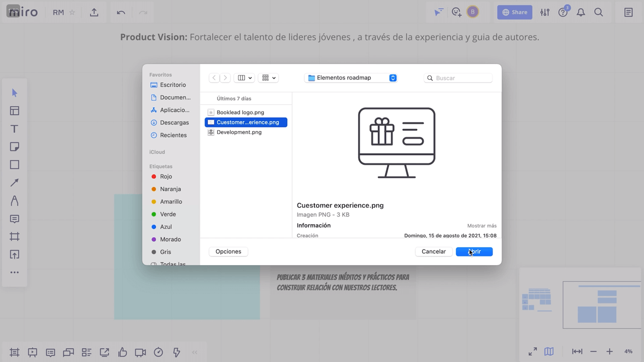
Task: Start the timer from bottom toolbar
Action: click(x=159, y=353)
